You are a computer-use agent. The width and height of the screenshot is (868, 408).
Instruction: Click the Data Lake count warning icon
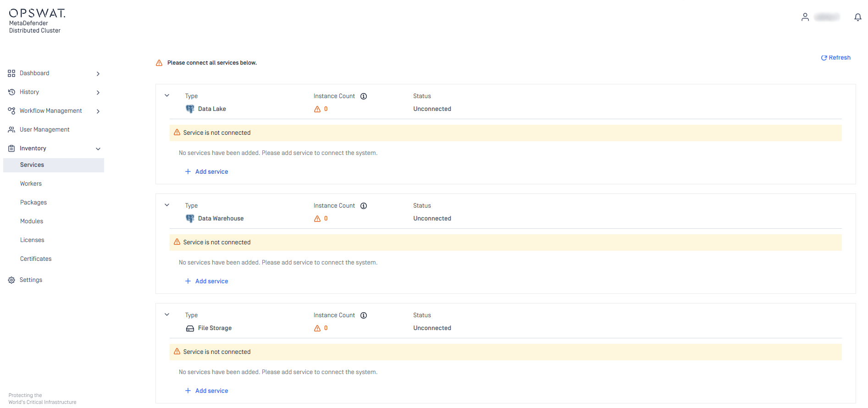pos(317,109)
